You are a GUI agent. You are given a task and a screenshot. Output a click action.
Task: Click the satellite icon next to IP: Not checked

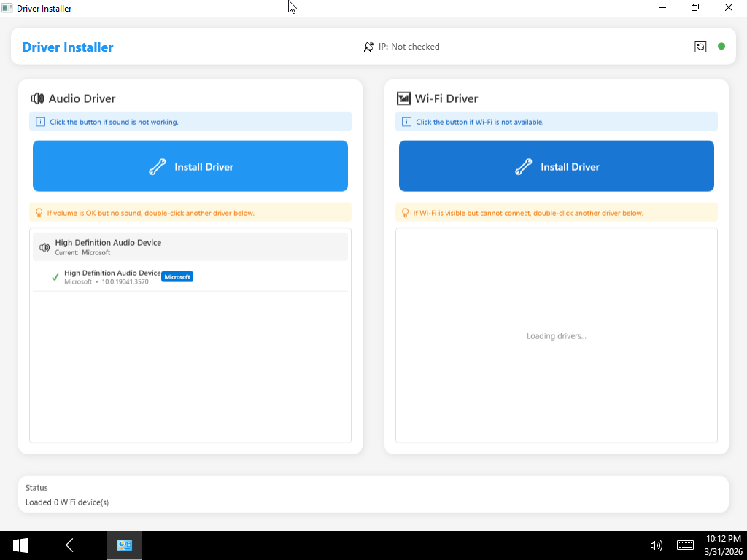[368, 46]
